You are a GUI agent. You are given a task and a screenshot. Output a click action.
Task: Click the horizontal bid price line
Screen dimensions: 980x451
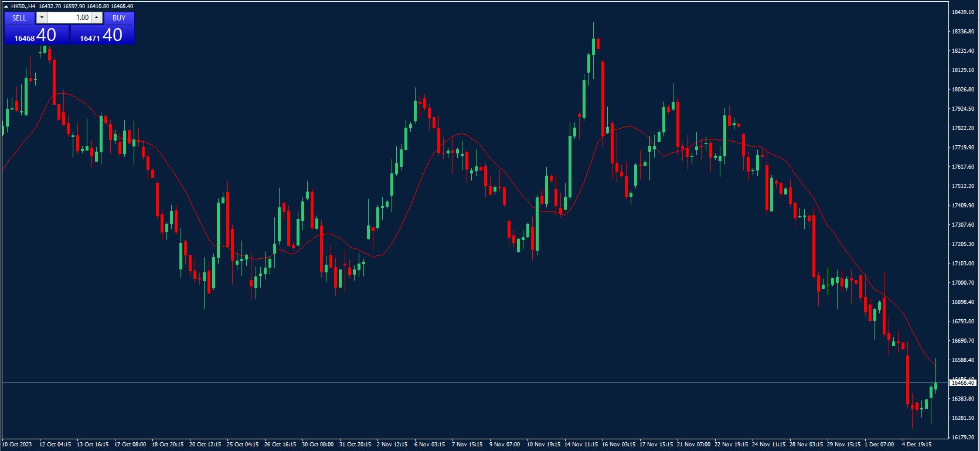tap(475, 382)
